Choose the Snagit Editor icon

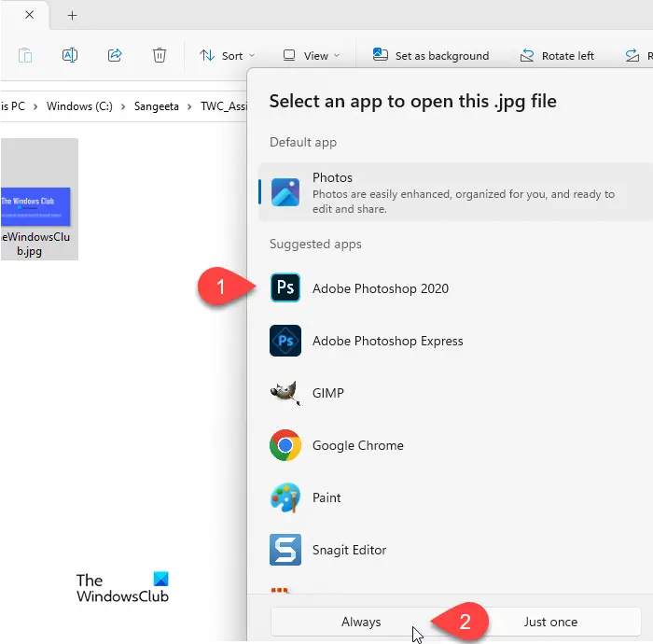285,550
